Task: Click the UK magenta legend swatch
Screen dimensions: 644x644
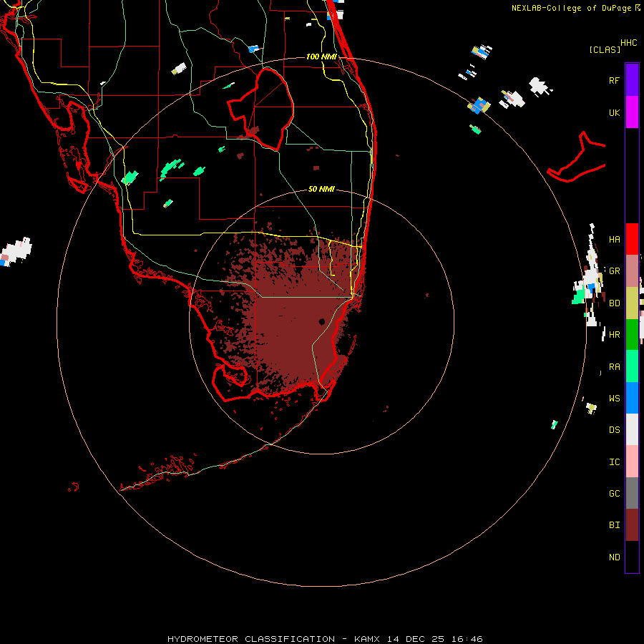Action: pyautogui.click(x=632, y=112)
